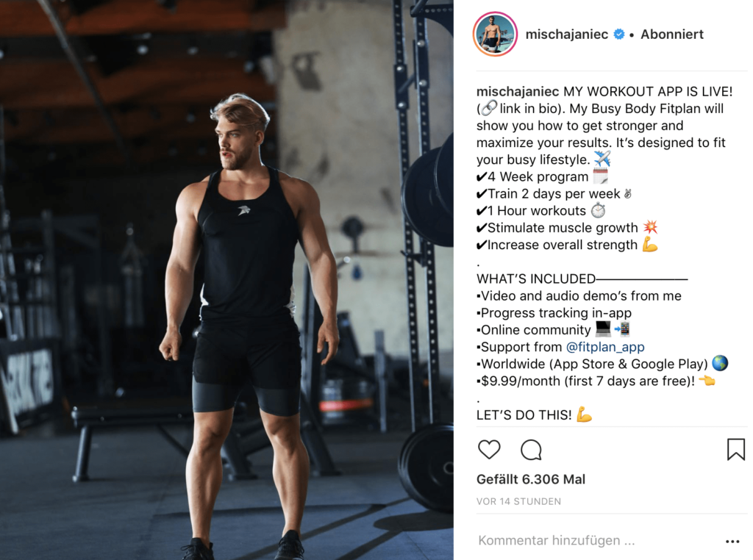Save post with the bookmark icon
Viewport: 753px width, 560px height.
click(x=735, y=450)
